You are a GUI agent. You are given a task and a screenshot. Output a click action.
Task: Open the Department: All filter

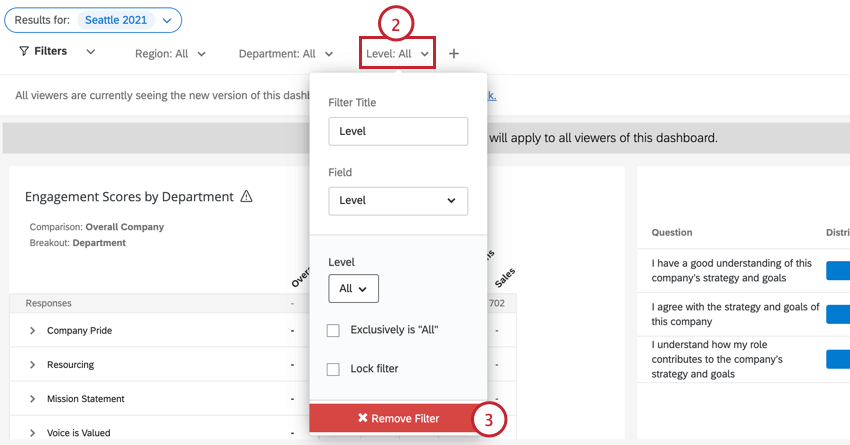pyautogui.click(x=286, y=54)
